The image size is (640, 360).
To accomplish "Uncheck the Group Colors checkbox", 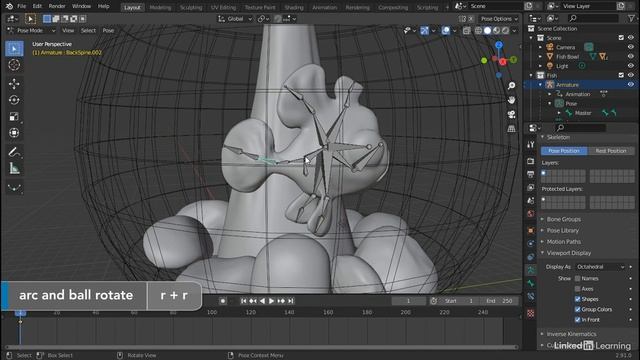I will pyautogui.click(x=578, y=309).
